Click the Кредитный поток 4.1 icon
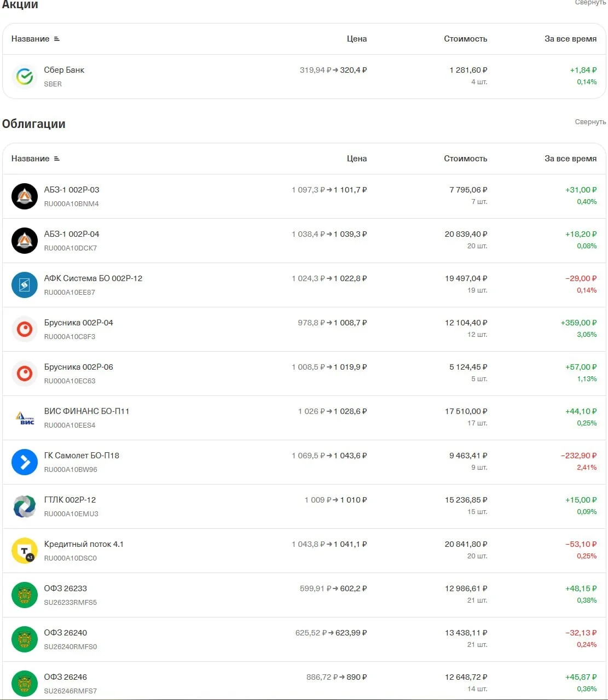 click(x=25, y=551)
